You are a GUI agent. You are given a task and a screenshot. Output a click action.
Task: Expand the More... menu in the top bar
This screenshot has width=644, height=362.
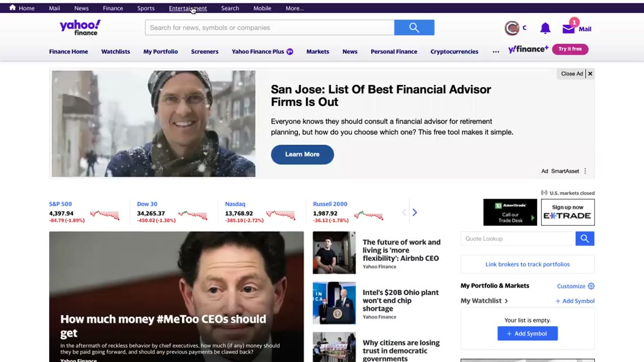coord(294,8)
